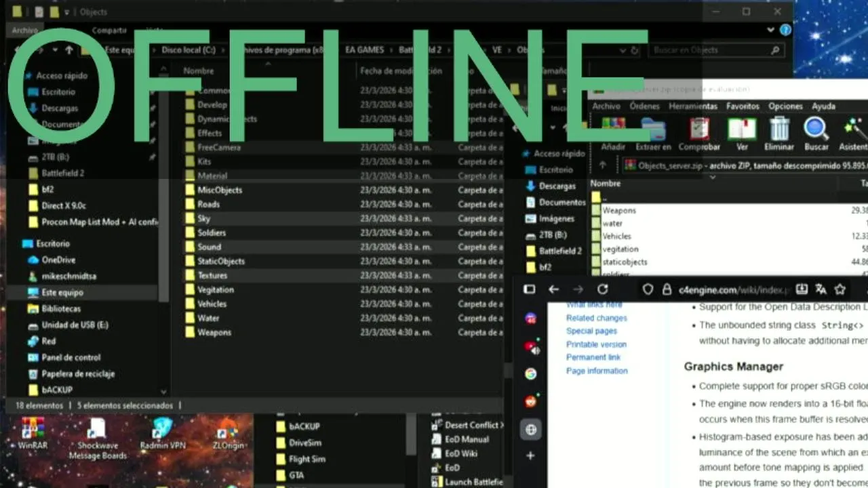868x488 pixels.
Task: Open the Printable version wiki link
Action: point(596,344)
